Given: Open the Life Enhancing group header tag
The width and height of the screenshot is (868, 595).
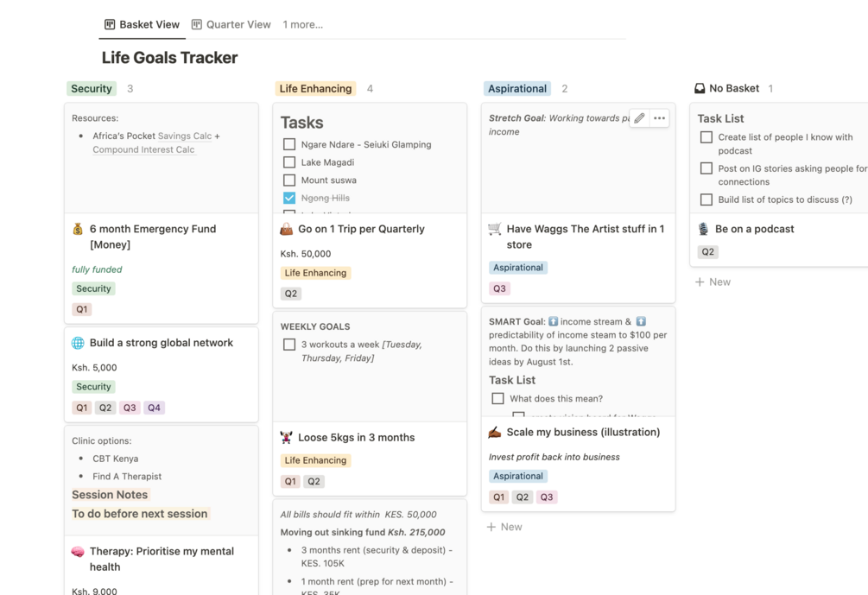Looking at the screenshot, I should point(315,88).
